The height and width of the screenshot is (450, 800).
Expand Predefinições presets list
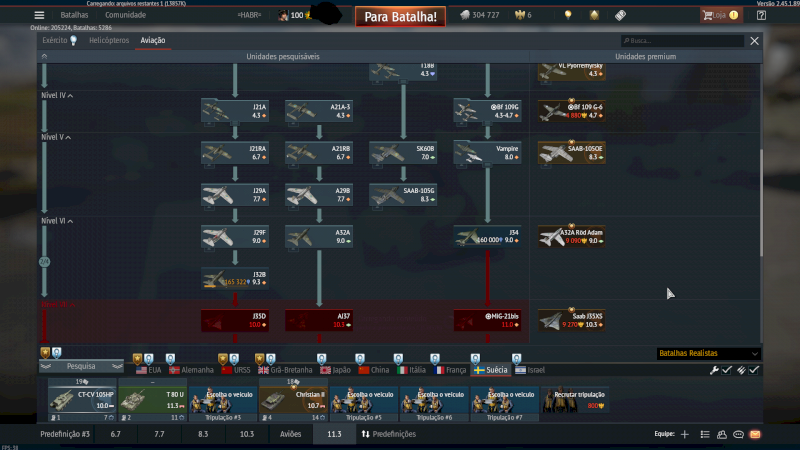[x=388, y=435]
